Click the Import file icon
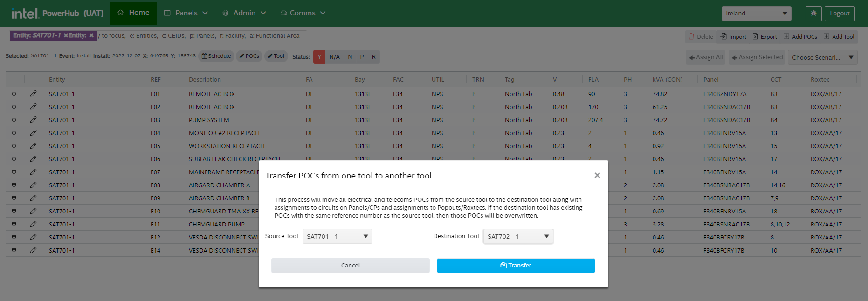 (723, 36)
